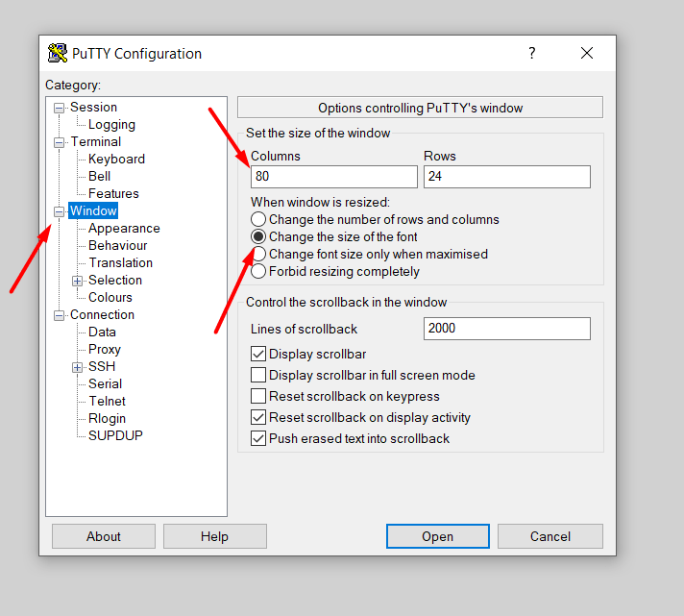Toggle Push erased text into scrollback
684x616 pixels.
point(258,438)
